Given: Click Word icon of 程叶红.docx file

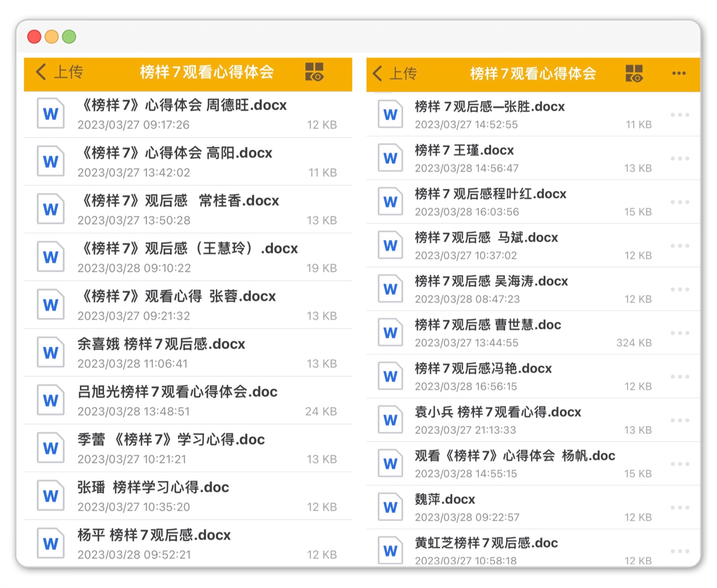Looking at the screenshot, I should [390, 202].
